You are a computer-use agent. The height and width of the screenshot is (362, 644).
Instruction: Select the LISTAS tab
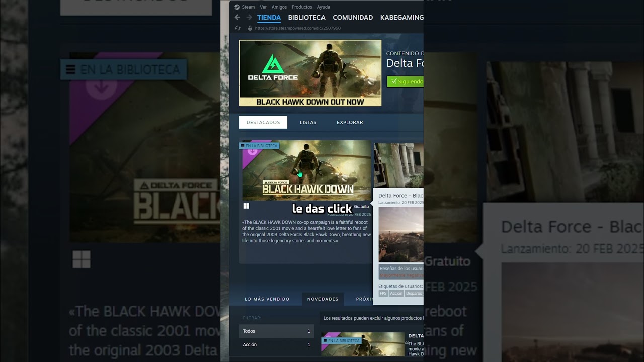click(308, 122)
